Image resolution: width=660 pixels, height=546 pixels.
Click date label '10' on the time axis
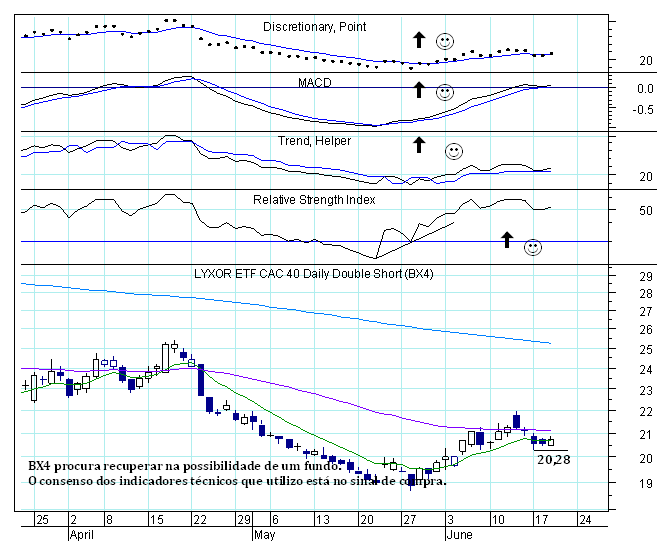498,520
